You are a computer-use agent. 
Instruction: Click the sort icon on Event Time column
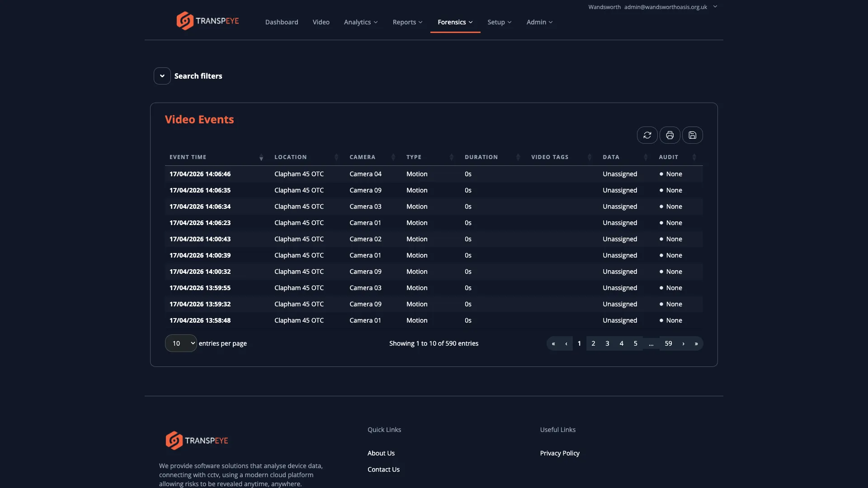point(261,158)
